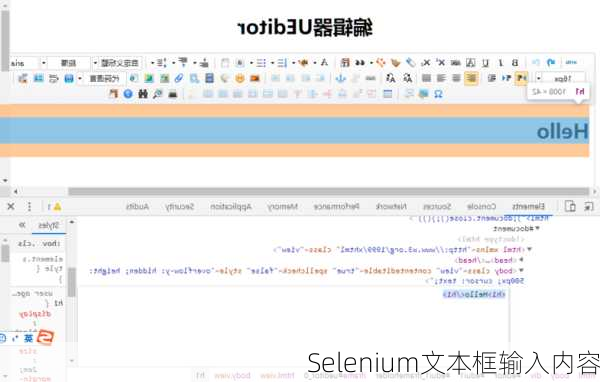
Task: Switch to the Audits tab
Action: pos(137,207)
